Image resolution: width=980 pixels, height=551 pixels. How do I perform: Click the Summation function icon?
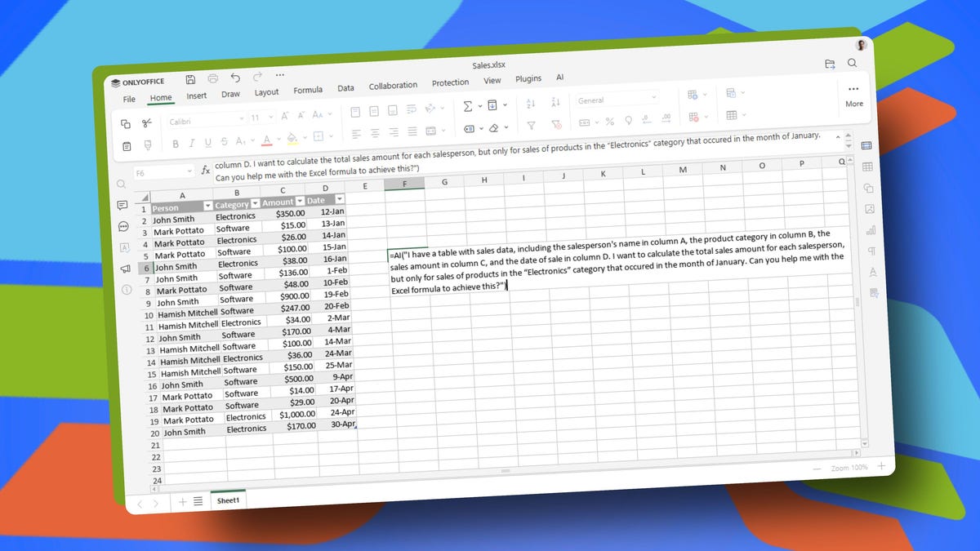pyautogui.click(x=467, y=106)
